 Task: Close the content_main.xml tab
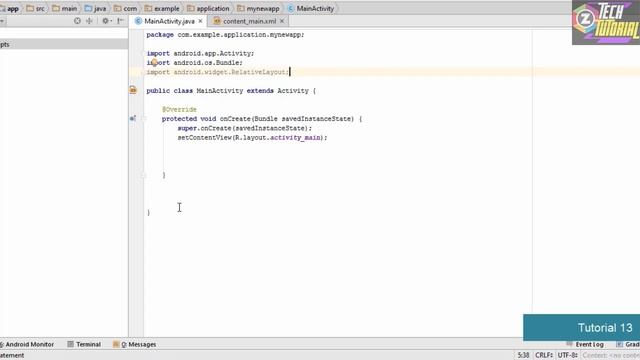tap(282, 21)
